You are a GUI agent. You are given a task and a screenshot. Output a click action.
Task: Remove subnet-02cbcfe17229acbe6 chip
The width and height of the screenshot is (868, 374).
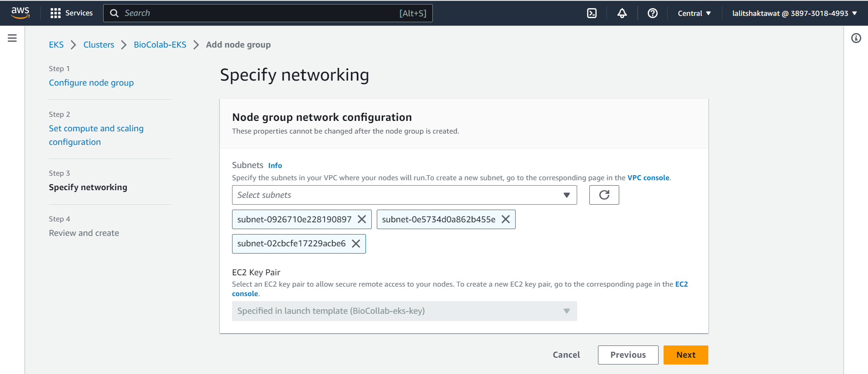(x=356, y=244)
